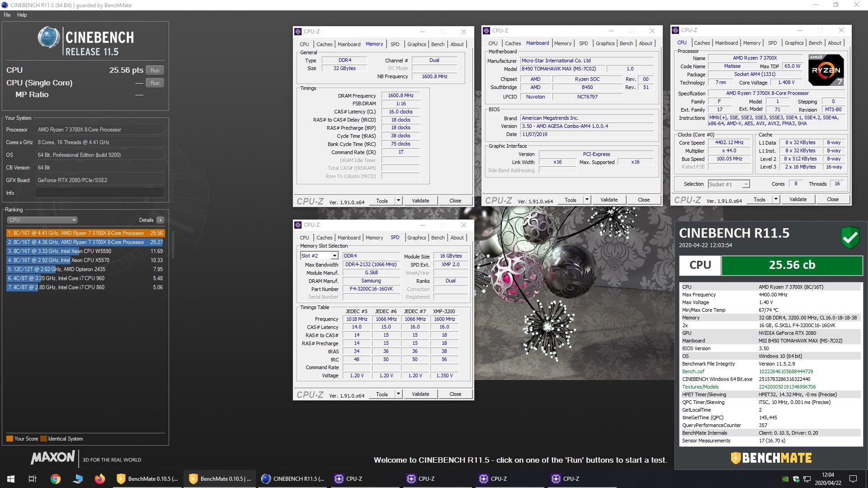Open About tab in the CPU CPU-Z window
868x488 pixels.
click(835, 43)
